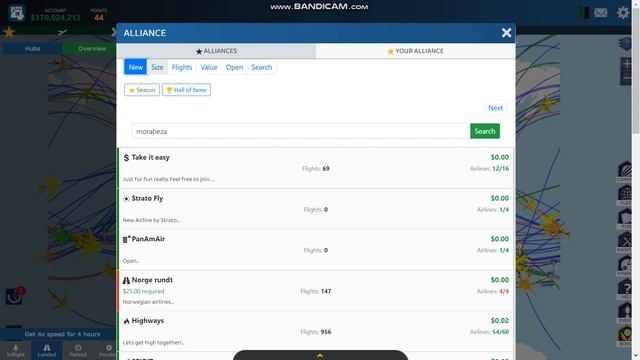Viewport: 640px width, 360px height.
Task: Open the Help question mark icon
Action: coord(624,289)
